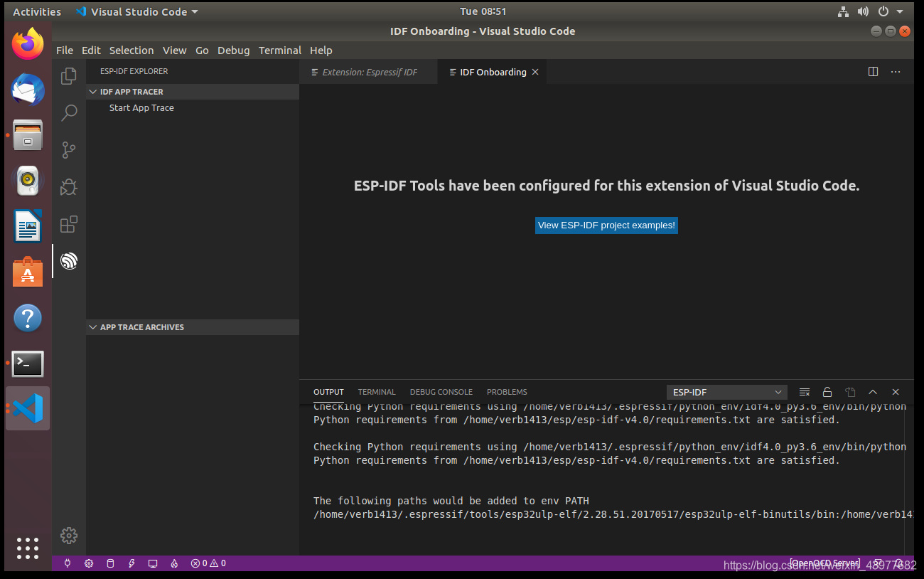
Task: Click the flame build-flash-monitor icon
Action: click(x=174, y=563)
